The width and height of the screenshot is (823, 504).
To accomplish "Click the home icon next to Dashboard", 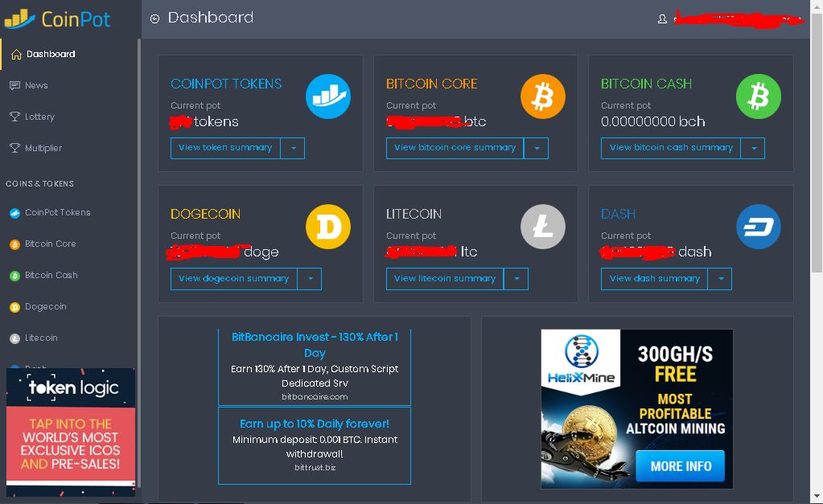I will [x=16, y=54].
